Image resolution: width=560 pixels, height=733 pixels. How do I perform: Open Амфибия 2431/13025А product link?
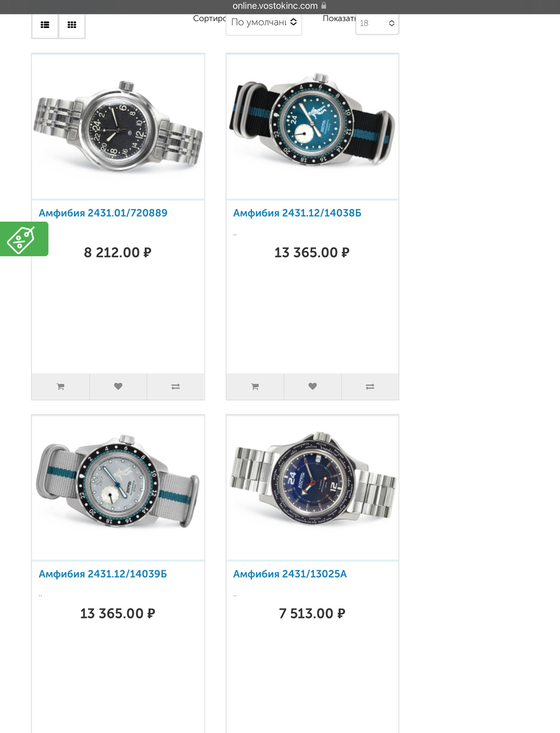[x=290, y=574]
